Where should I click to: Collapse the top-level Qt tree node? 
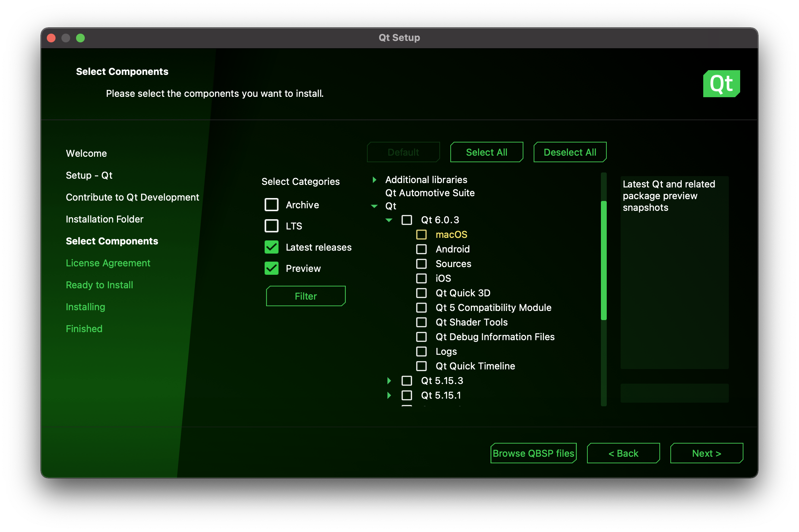click(374, 206)
